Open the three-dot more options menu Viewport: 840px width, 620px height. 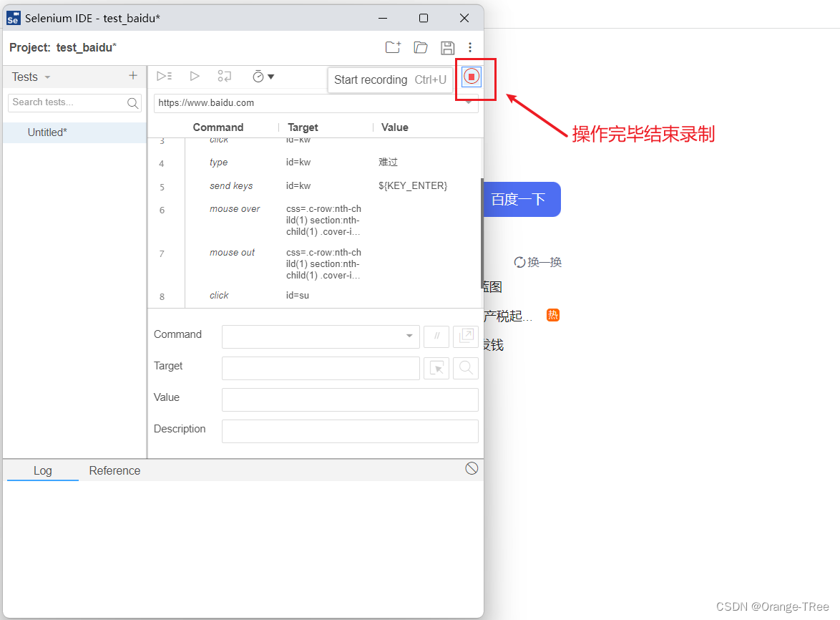click(x=470, y=48)
